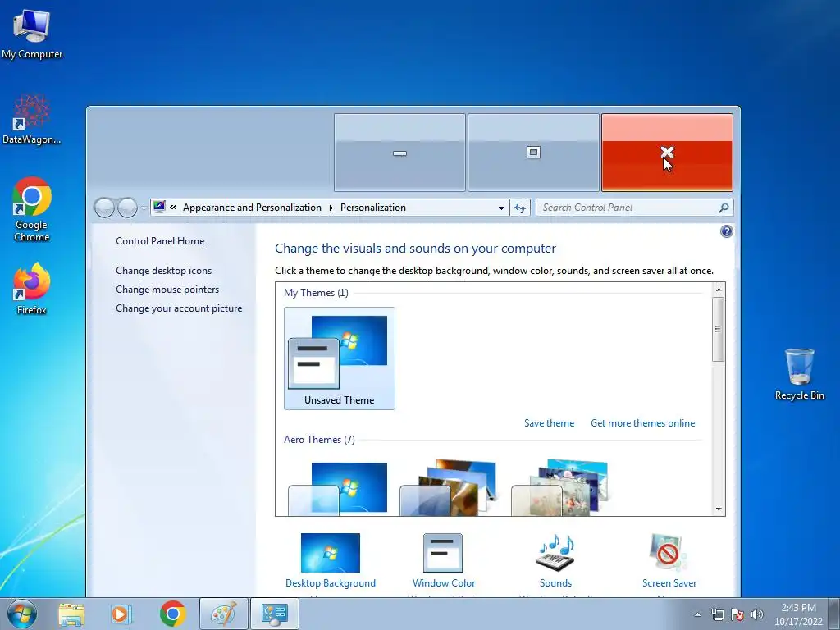Click the volume speaker tray icon

[757, 614]
